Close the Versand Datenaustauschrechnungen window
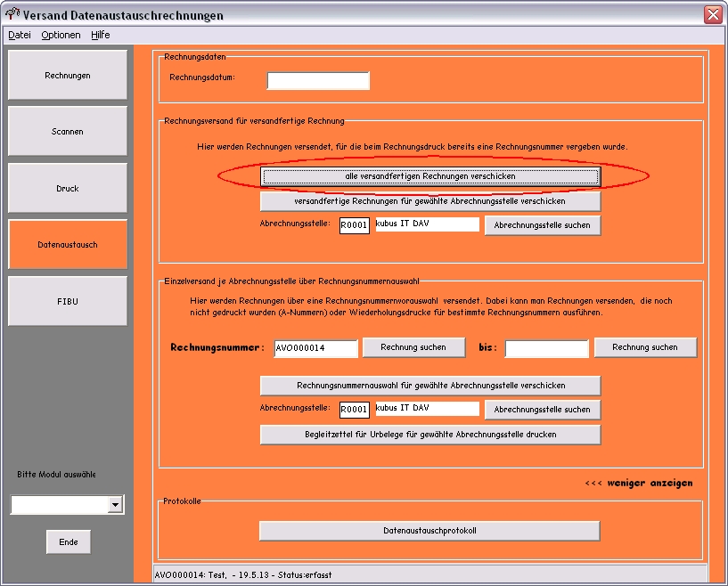728x586 pixels. pyautogui.click(x=713, y=14)
